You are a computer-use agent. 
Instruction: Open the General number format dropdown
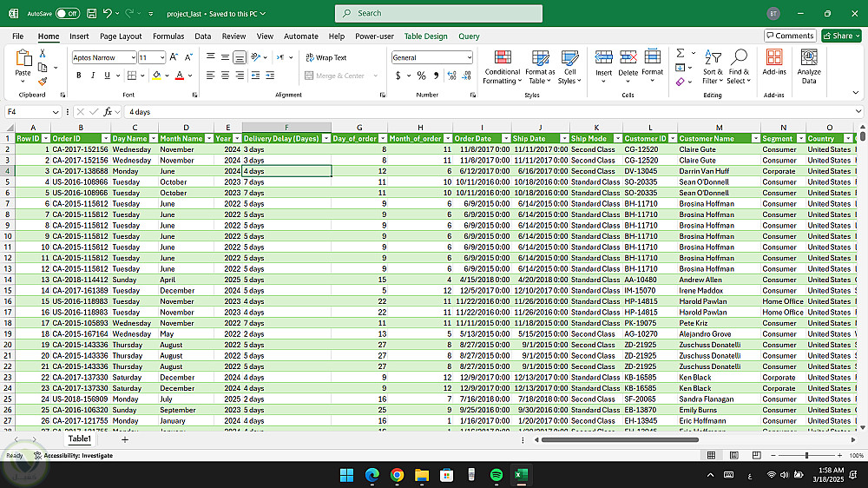point(469,57)
